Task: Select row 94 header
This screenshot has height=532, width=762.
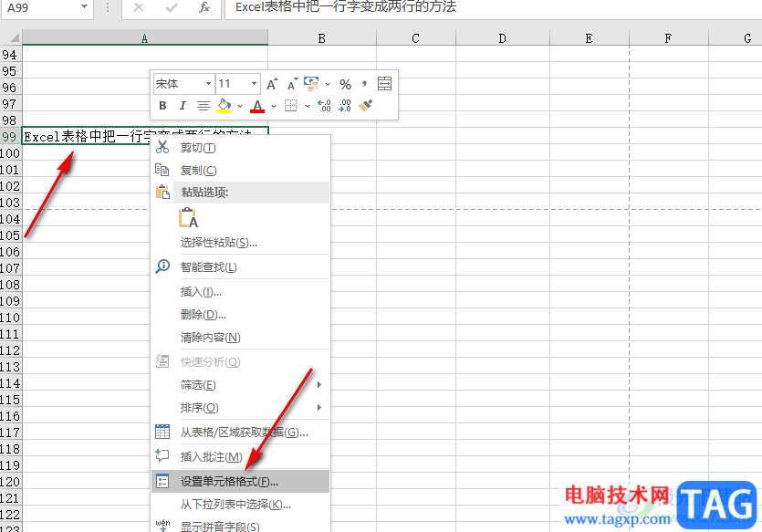Action: pos(10,55)
